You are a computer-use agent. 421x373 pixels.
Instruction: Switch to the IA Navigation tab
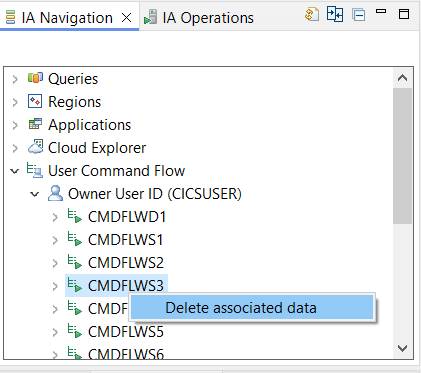pos(67,18)
